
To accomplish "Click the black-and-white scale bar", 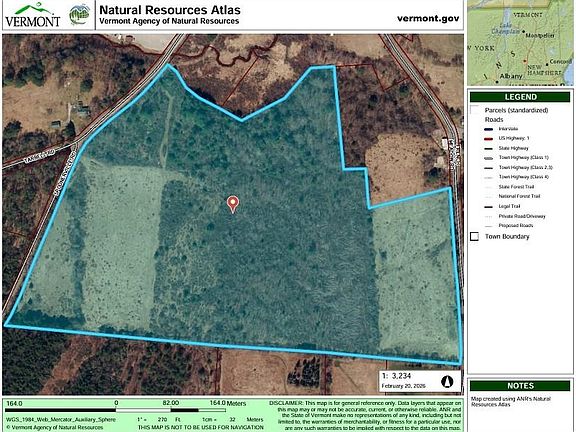I will point(115,410).
